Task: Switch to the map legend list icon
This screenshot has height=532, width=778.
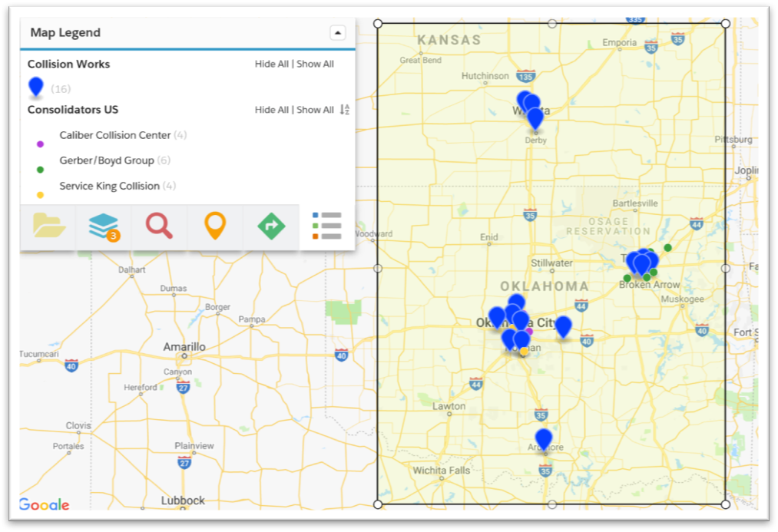Action: pos(327,226)
